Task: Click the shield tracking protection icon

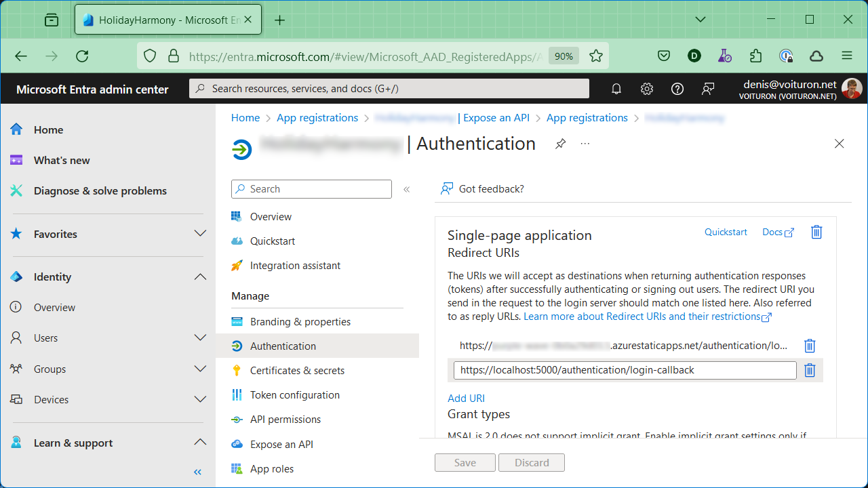Action: (x=151, y=56)
